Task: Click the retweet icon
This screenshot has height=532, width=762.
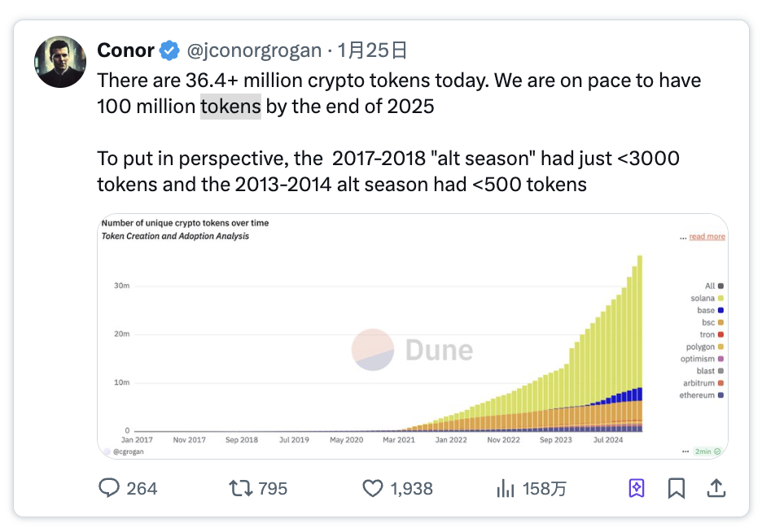Action: (x=240, y=488)
